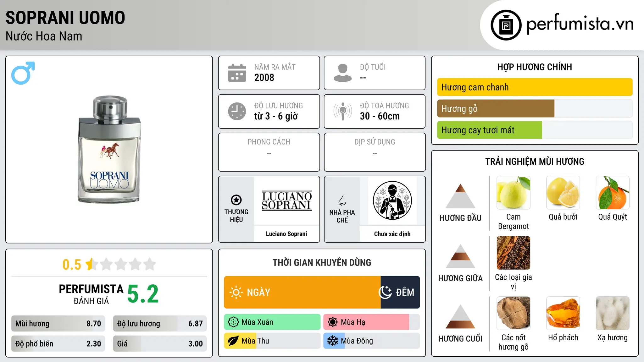Screen dimensions: 644x362
Task: Open the Xạ hương note image
Action: [x=613, y=313]
